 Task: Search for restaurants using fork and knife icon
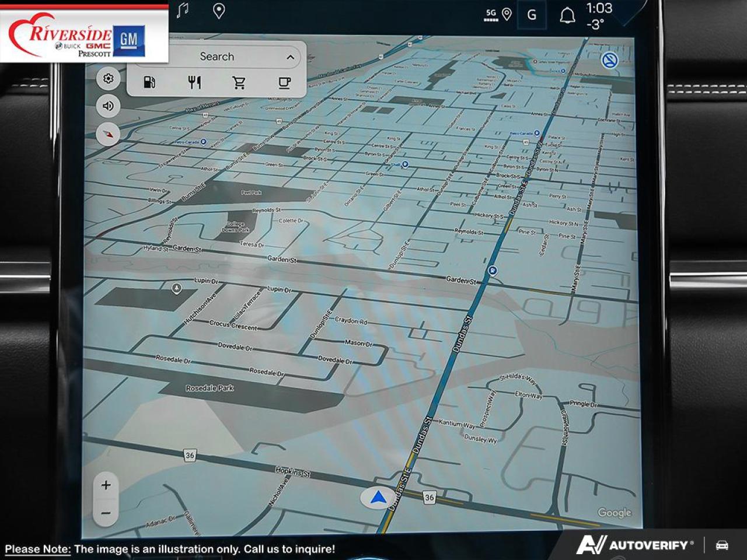(194, 82)
